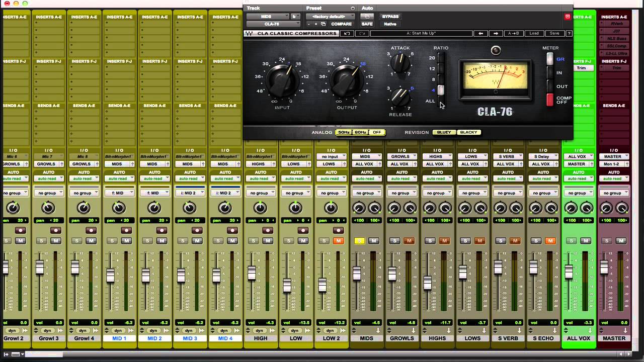The width and height of the screenshot is (644, 362).
Task: Open the insert position b dropdown
Action: click(295, 17)
